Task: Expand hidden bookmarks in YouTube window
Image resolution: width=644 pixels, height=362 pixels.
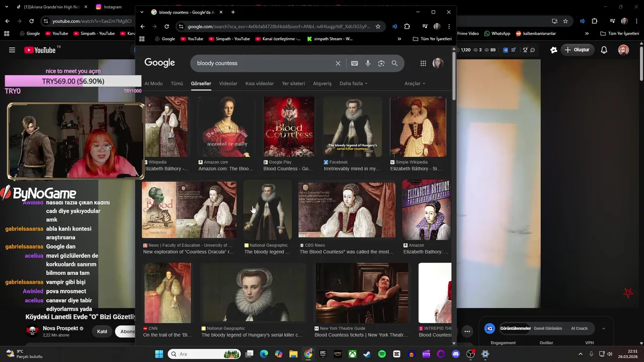Action: pos(587,34)
